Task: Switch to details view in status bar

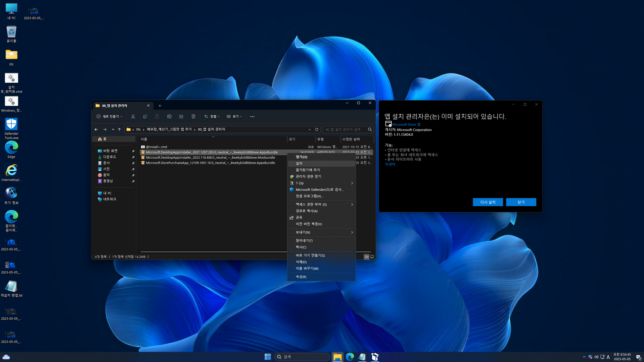Action: pyautogui.click(x=367, y=257)
